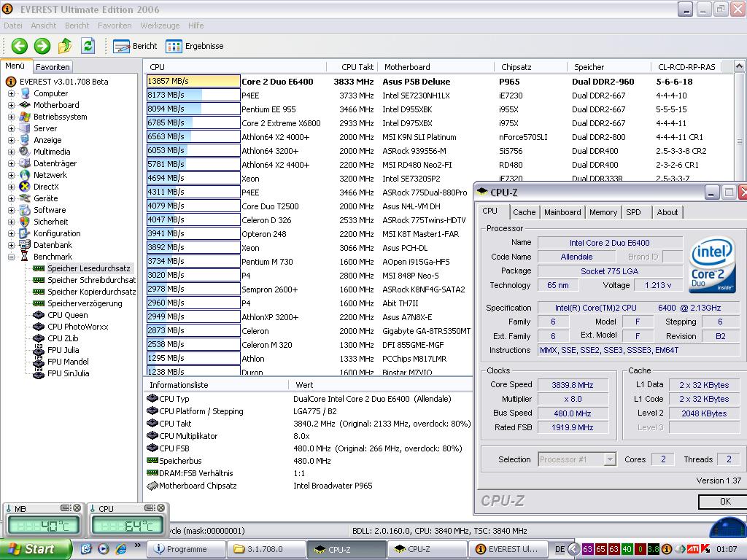747x560 pixels.
Task: Sort by the CPU Takt column header
Action: point(357,67)
